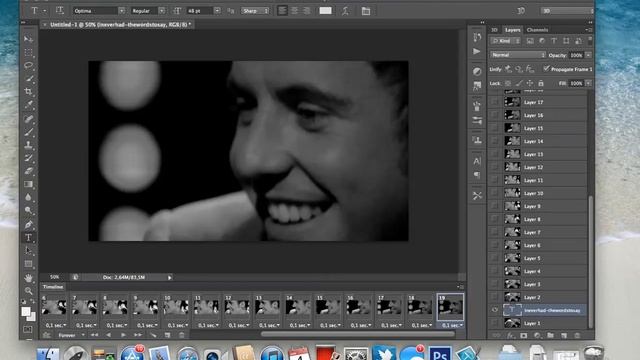Tween animation frames

click(x=153, y=335)
